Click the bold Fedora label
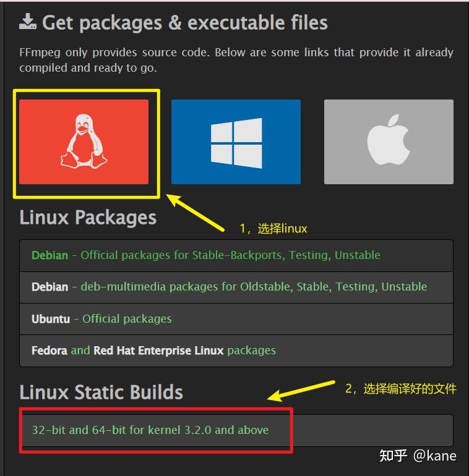Screen dimensions: 469x476 (49, 351)
